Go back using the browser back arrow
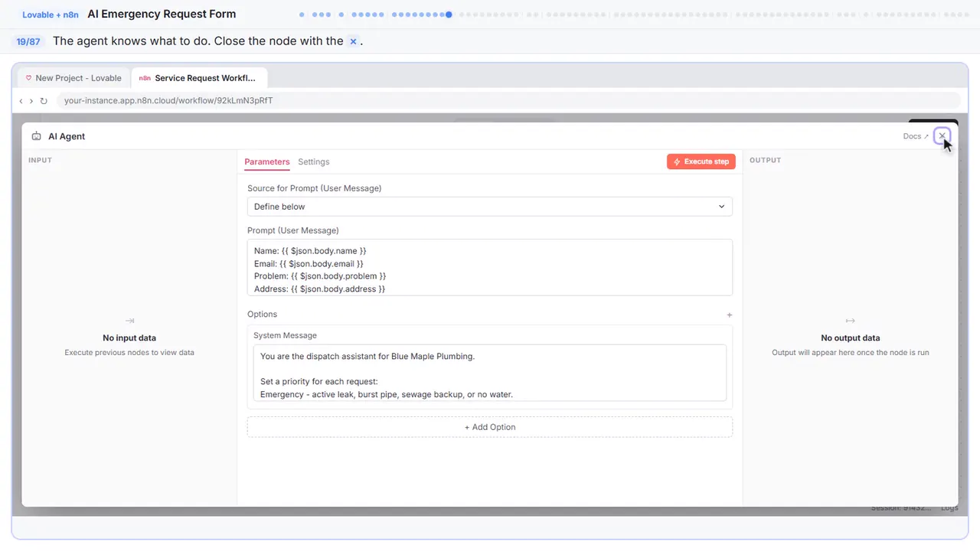980x551 pixels. (x=21, y=101)
